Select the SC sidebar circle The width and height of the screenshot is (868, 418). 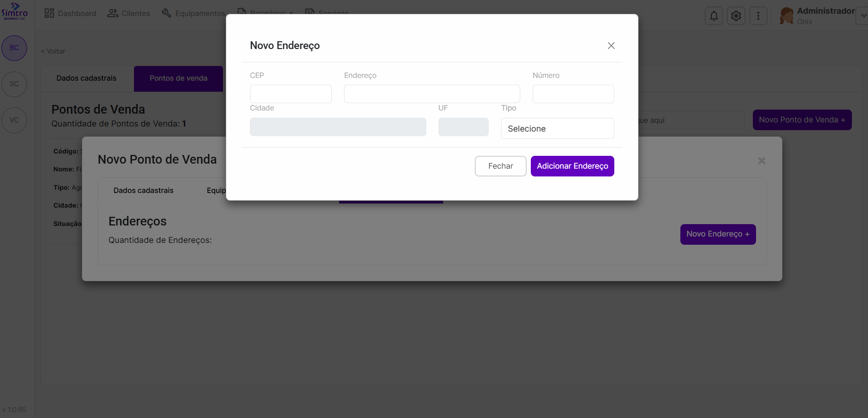click(14, 84)
